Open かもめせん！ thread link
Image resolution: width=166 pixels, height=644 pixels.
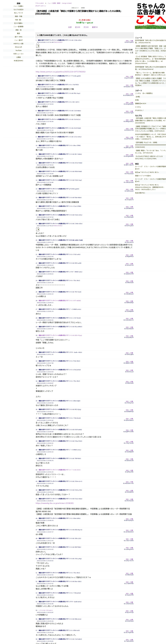coord(140,110)
